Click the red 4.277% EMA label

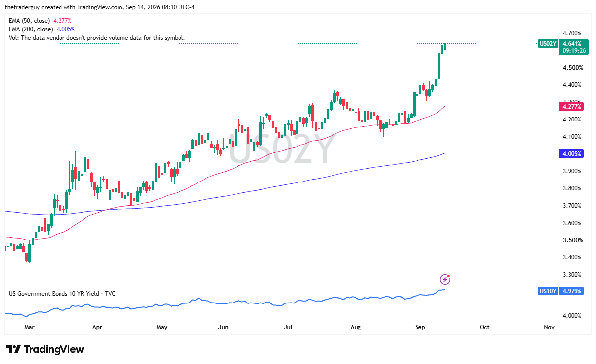pyautogui.click(x=572, y=107)
